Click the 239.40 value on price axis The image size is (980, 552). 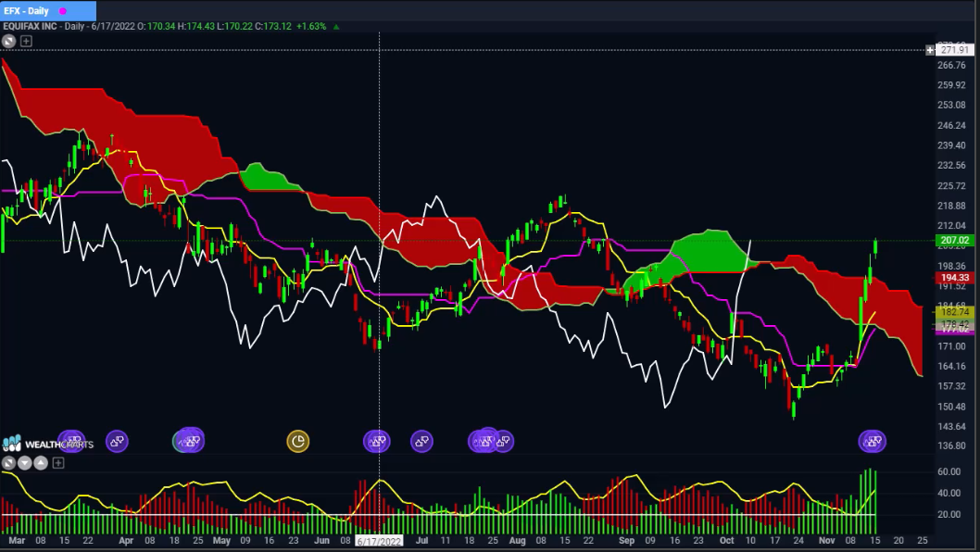pos(951,145)
